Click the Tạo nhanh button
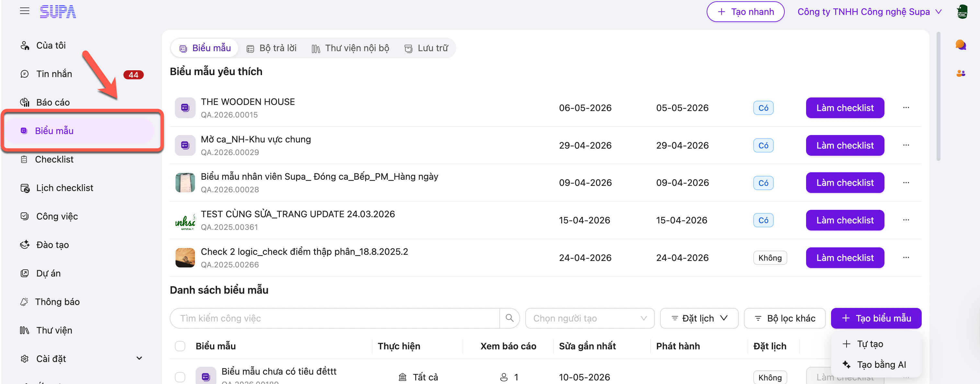Image resolution: width=980 pixels, height=384 pixels. (745, 12)
